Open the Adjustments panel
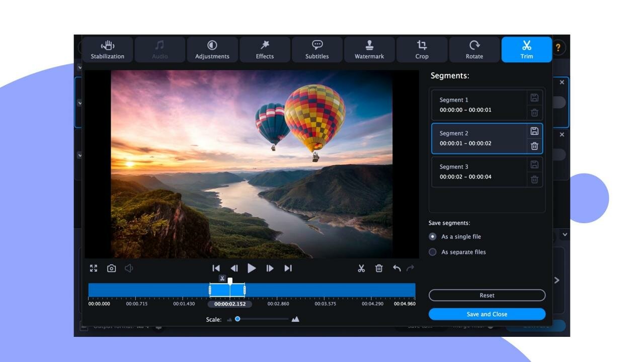 click(x=212, y=49)
